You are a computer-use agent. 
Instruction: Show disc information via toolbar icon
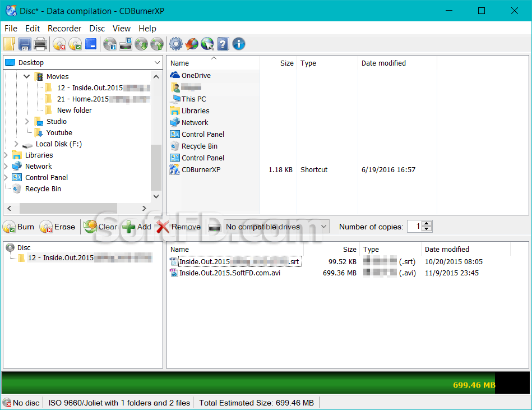tap(110, 44)
